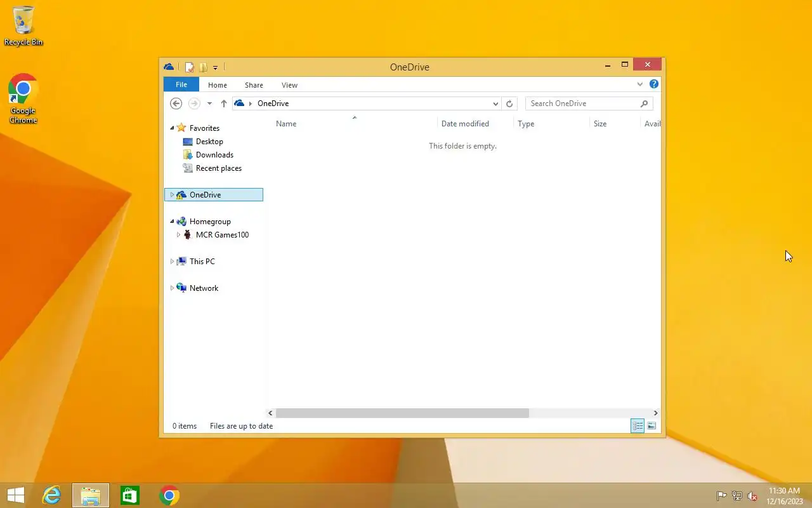Refresh the OneDrive folder view
Image resolution: width=812 pixels, height=508 pixels.
click(x=509, y=104)
